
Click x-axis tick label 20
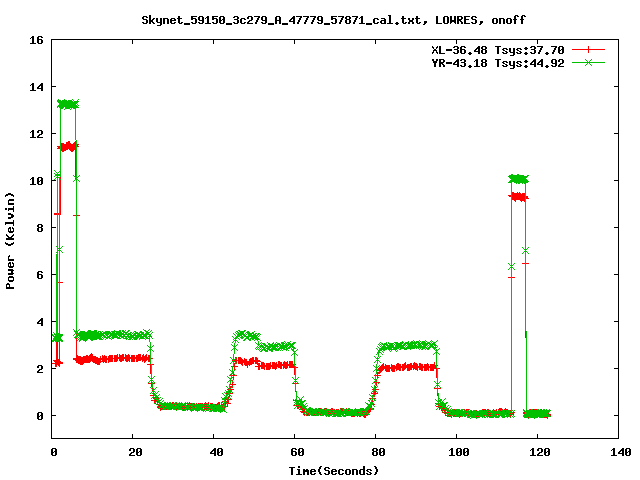[x=135, y=452]
